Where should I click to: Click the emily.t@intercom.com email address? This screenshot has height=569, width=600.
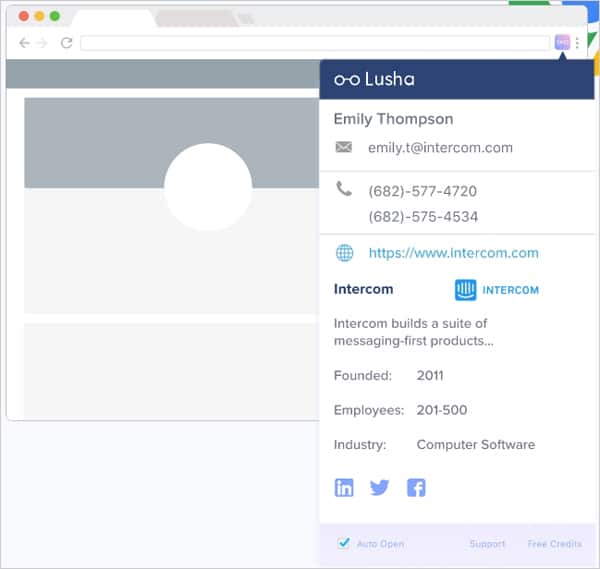pyautogui.click(x=440, y=147)
